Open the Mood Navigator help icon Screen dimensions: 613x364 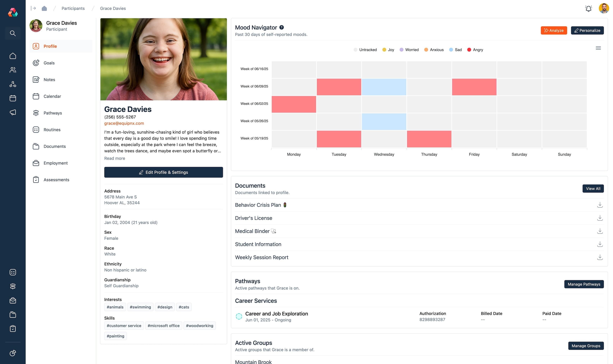282,27
